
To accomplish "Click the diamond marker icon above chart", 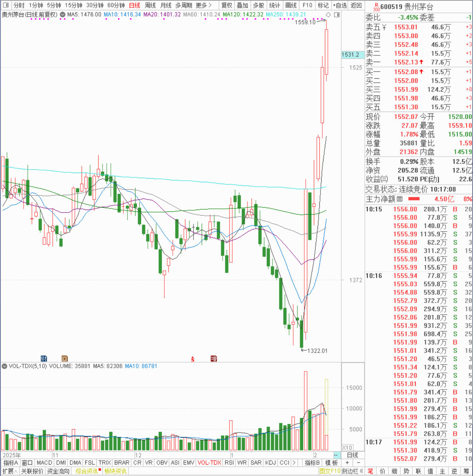I will point(328,15).
